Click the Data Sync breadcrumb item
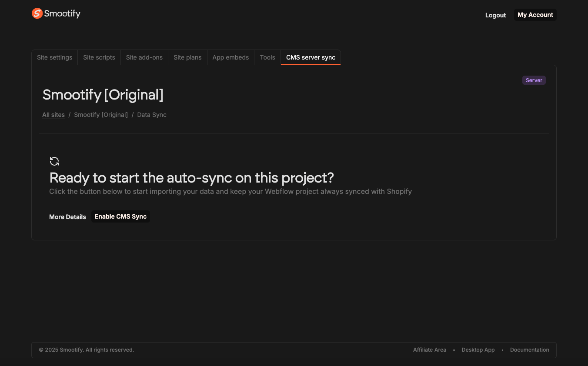This screenshot has width=588, height=366. coord(152,115)
